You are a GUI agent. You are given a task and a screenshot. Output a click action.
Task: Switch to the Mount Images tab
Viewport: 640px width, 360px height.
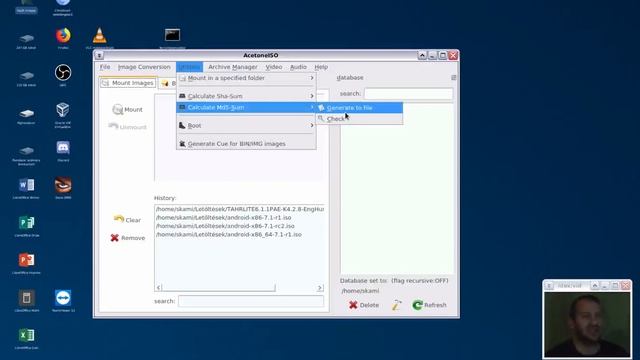128,83
